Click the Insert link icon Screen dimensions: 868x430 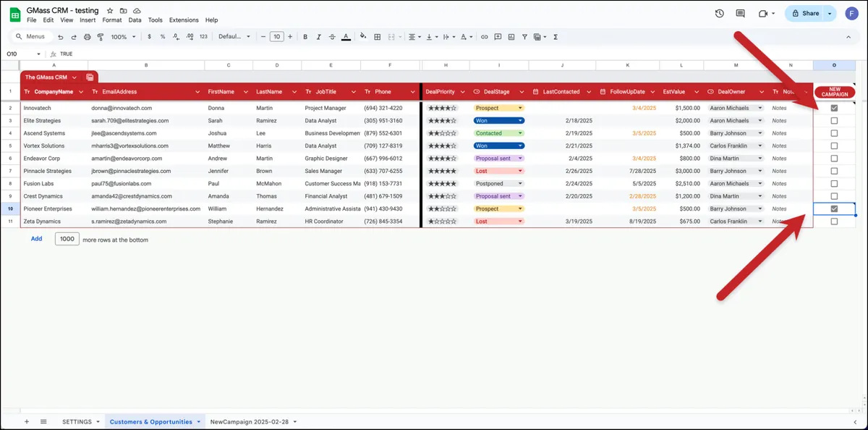(485, 36)
